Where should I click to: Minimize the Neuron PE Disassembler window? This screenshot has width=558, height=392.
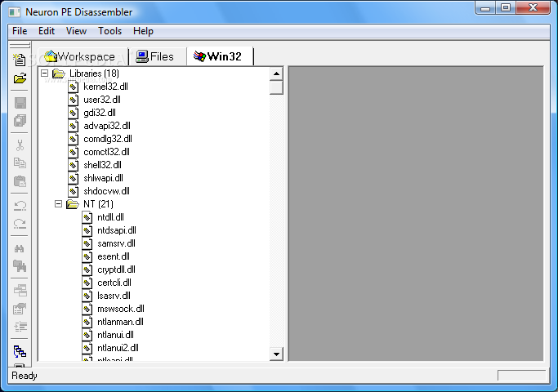pos(485,8)
